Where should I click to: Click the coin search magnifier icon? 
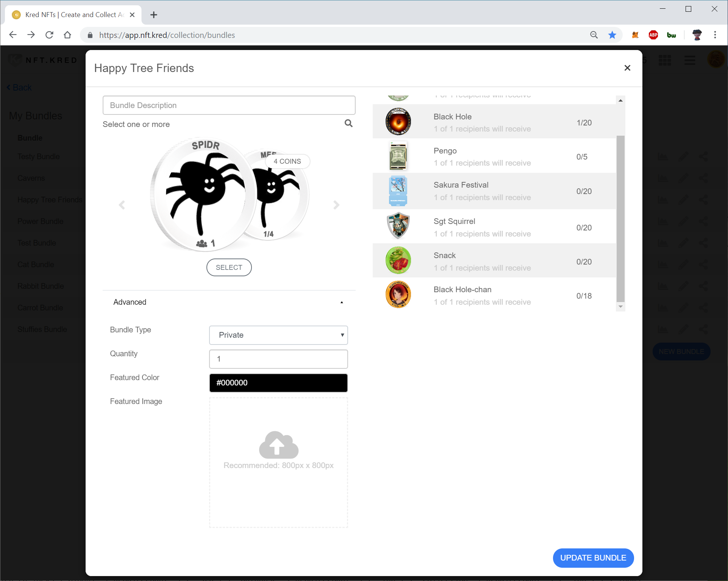[348, 124]
